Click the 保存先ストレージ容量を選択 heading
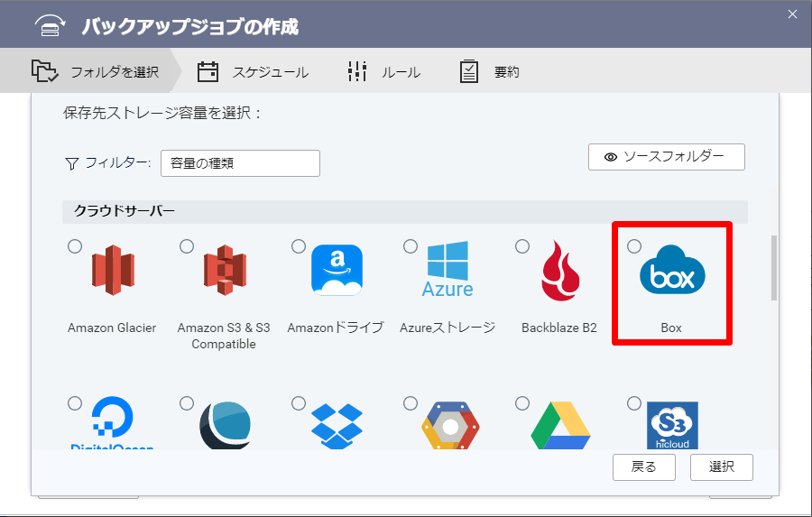Screen dimensions: 812x517 (x=161, y=113)
